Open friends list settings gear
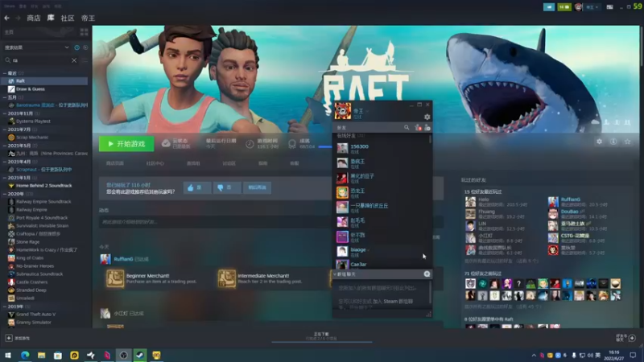644x362 pixels. [x=427, y=117]
